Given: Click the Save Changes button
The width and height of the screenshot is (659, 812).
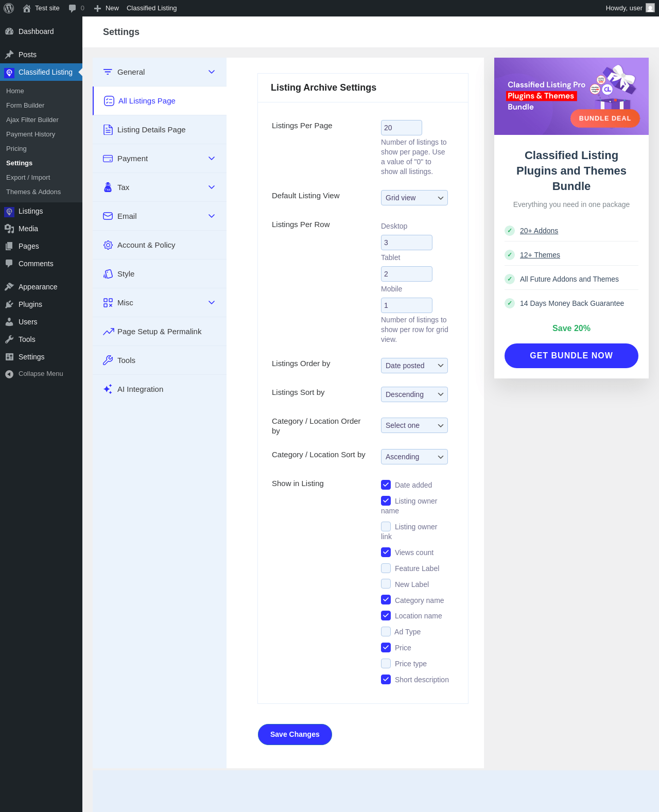Looking at the screenshot, I should [x=295, y=735].
